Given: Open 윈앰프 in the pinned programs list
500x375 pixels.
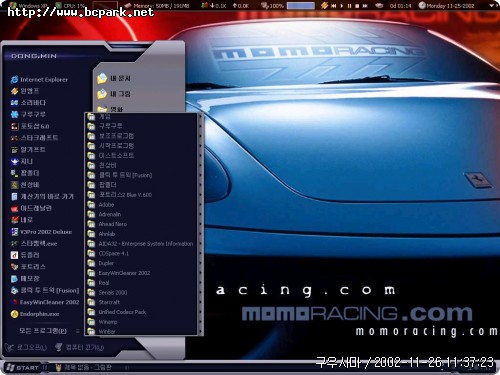Looking at the screenshot, I should click(x=25, y=91).
